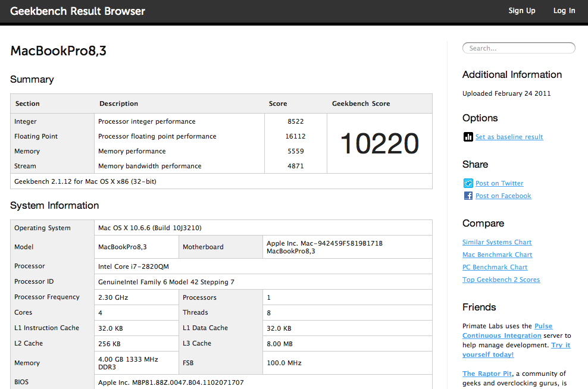Share via Post on Facebook link

click(503, 196)
